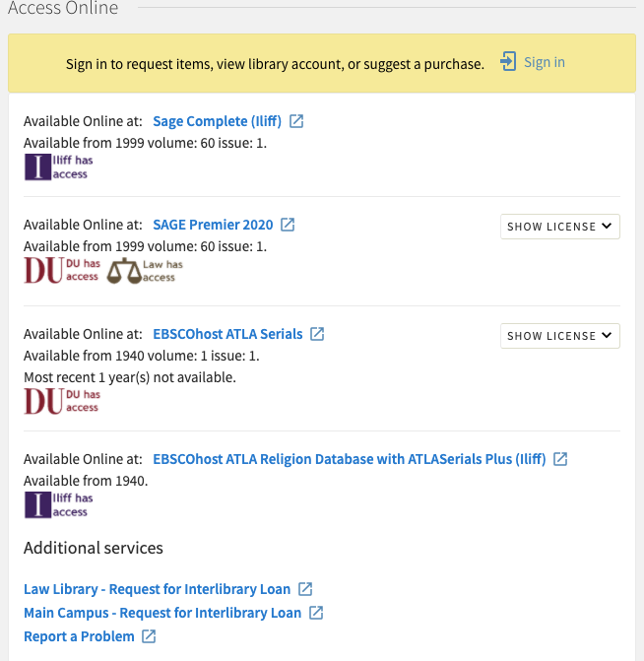Expand Show License for EBSCOhost ATLA Serials
Screen dimensions: 644x661
click(x=559, y=336)
